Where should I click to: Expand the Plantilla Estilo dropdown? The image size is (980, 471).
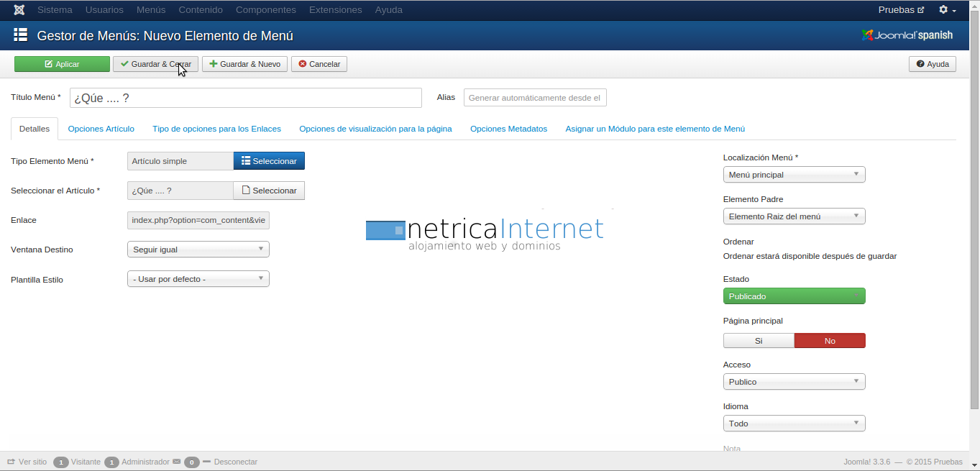point(198,279)
